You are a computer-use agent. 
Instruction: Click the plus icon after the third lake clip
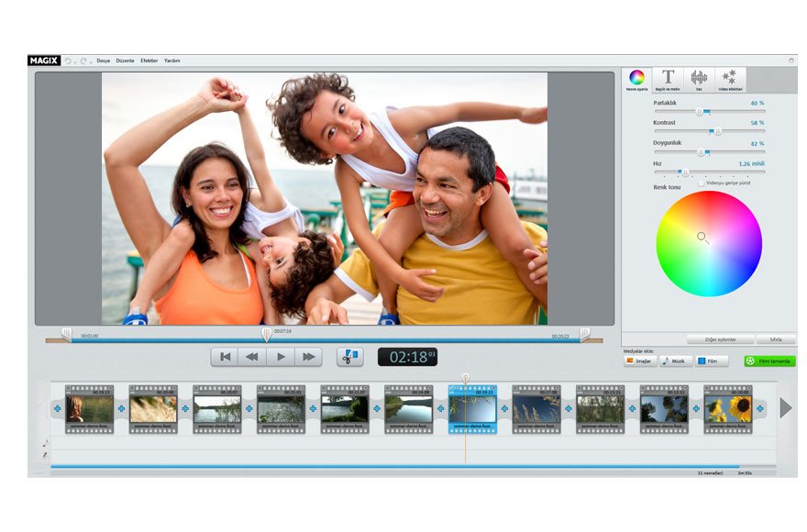pyautogui.click(x=249, y=408)
